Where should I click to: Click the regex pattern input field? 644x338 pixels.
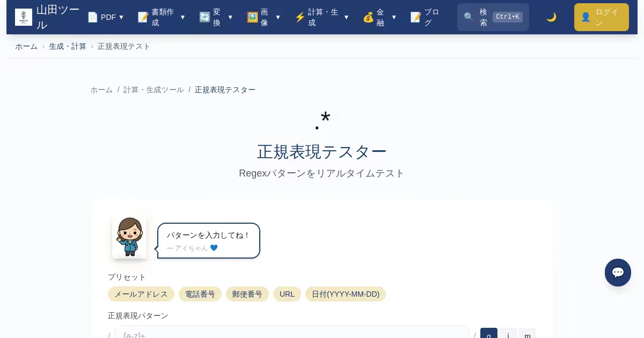(292, 334)
